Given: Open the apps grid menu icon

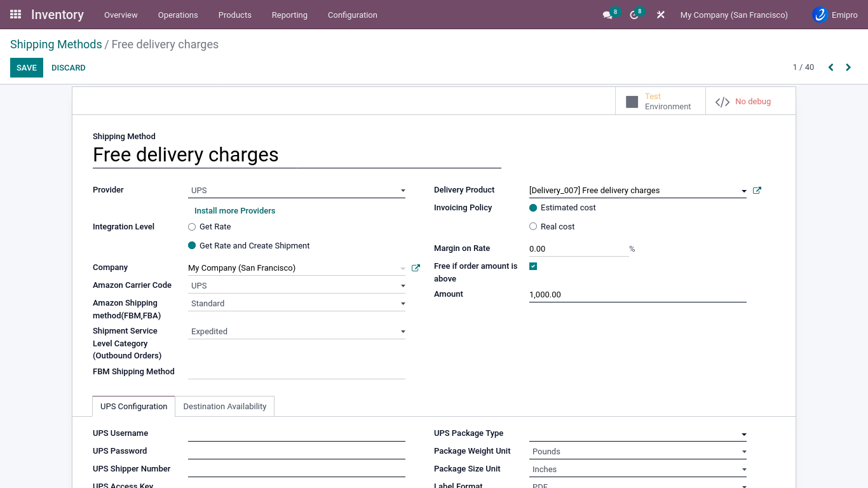Looking at the screenshot, I should [x=16, y=15].
